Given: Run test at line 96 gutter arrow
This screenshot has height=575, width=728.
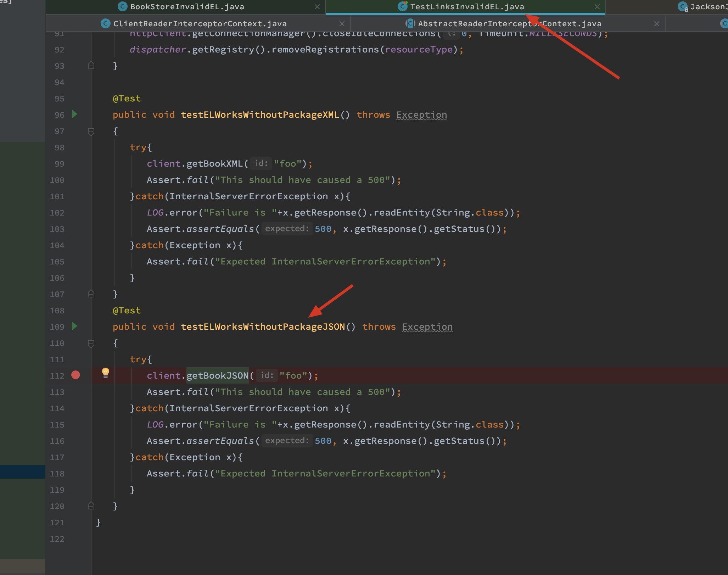Looking at the screenshot, I should (74, 114).
